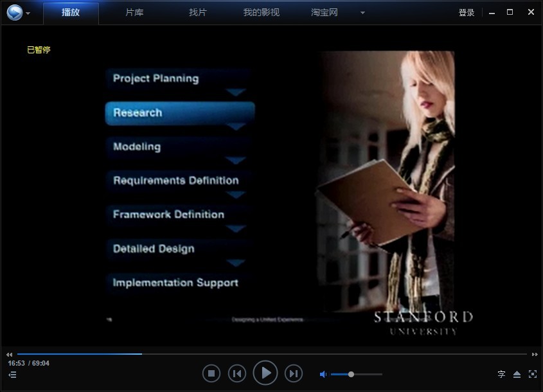The width and height of the screenshot is (543, 392).
Task: Switch to the 片库 tab
Action: tap(134, 12)
